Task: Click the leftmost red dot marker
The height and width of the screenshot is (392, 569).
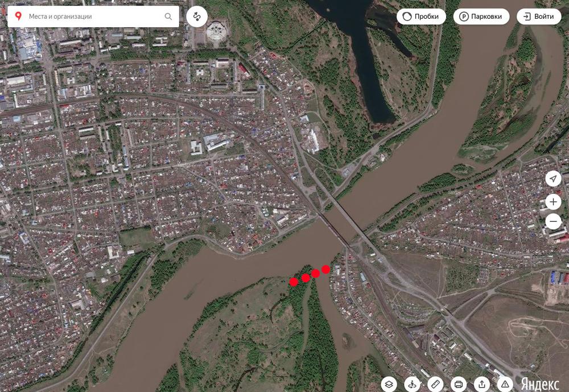Action: tap(294, 282)
